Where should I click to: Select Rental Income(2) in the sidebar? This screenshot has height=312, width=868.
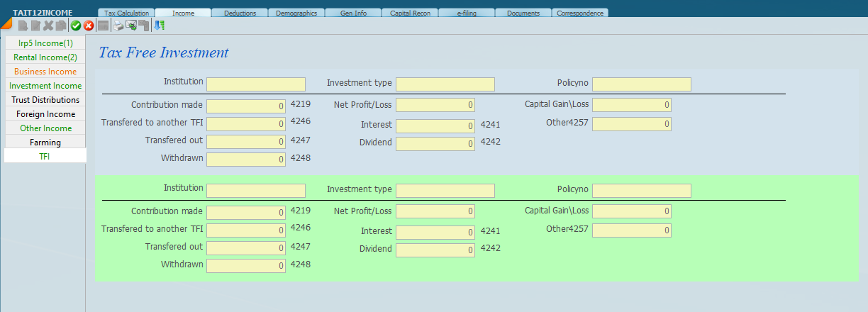point(45,57)
